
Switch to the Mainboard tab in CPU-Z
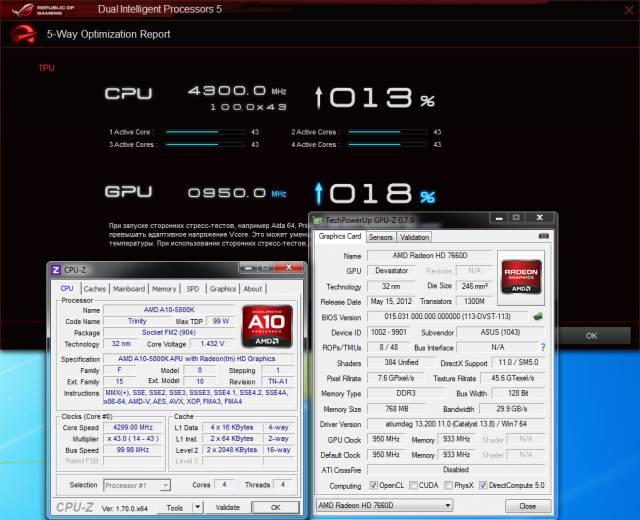coord(129,289)
